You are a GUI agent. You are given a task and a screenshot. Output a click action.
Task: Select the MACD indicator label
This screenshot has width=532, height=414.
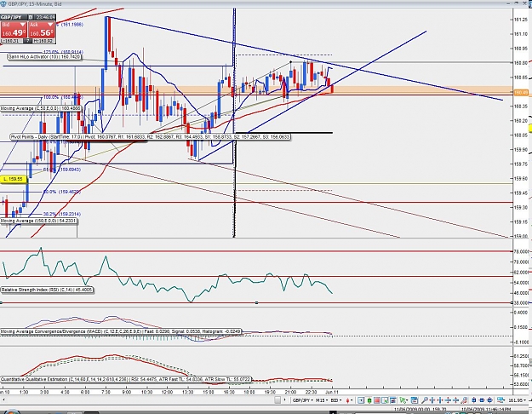pos(121,331)
